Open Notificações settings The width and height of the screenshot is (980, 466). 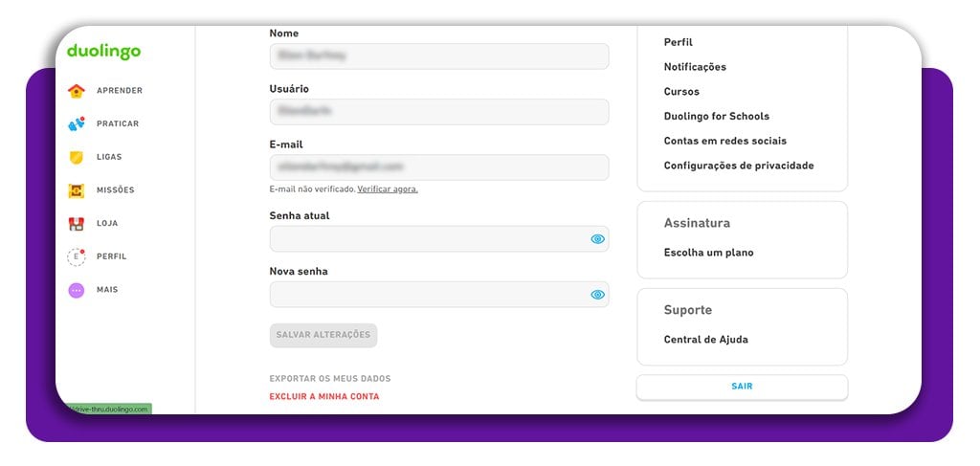695,67
